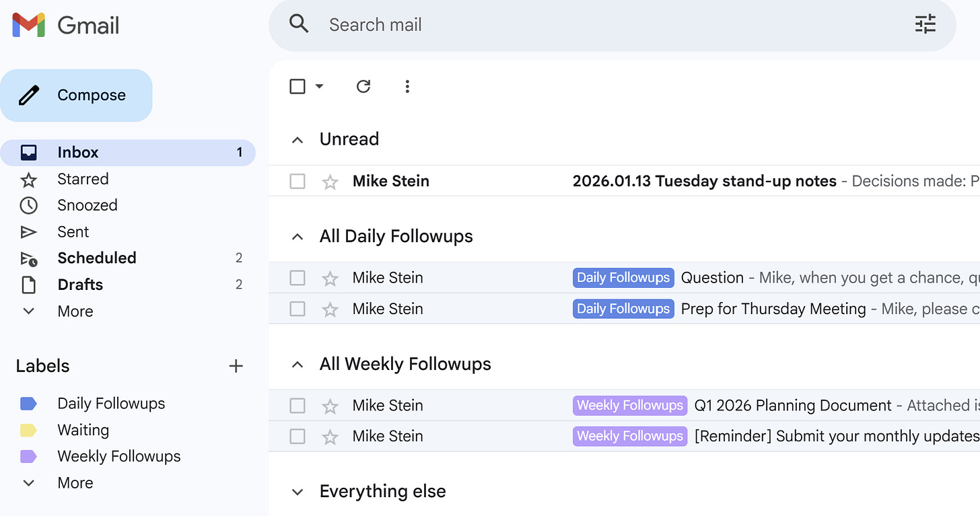Star the Q1 2026 Planning Document email
Image resolution: width=980 pixels, height=516 pixels.
(330, 406)
